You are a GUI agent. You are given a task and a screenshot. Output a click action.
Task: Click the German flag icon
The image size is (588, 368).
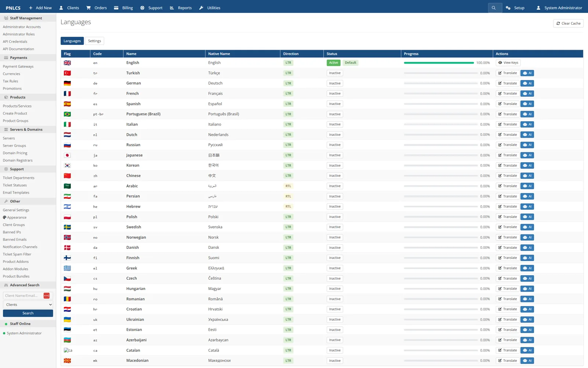point(67,84)
